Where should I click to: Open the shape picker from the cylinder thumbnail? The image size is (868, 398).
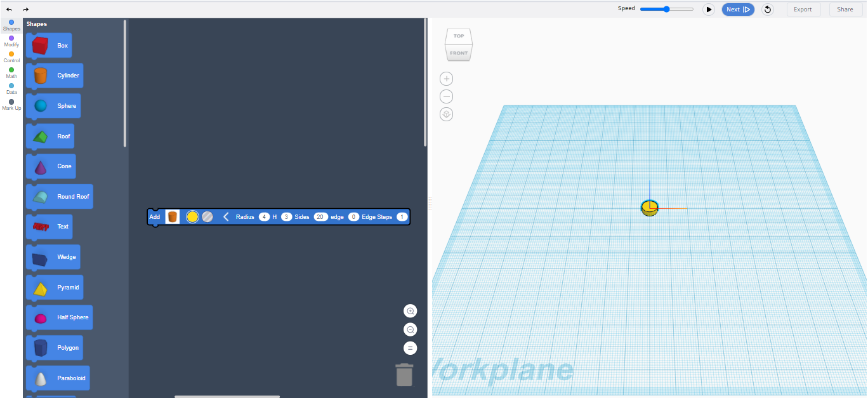tap(172, 216)
